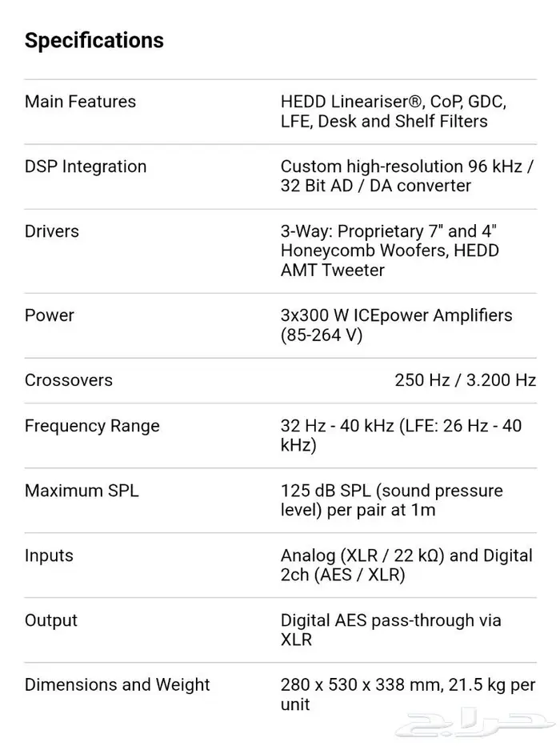Click the ICEpower Amplifiers value
The height and width of the screenshot is (746, 560).
coord(397,325)
